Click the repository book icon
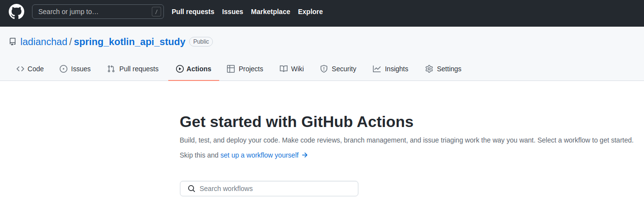 pos(13,42)
